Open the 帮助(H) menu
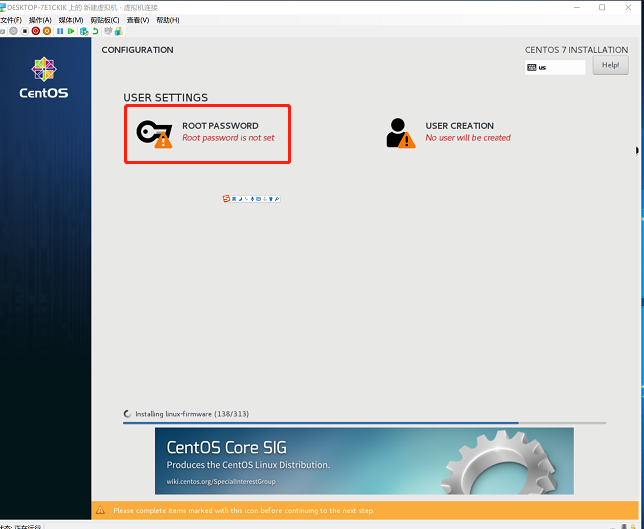Screen dimensions: 644x529 [x=168, y=20]
